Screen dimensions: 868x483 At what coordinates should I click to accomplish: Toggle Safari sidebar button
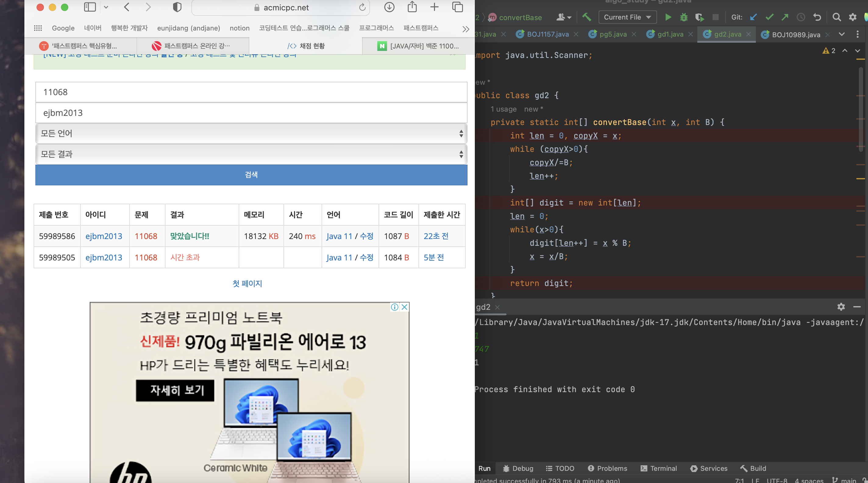click(90, 7)
